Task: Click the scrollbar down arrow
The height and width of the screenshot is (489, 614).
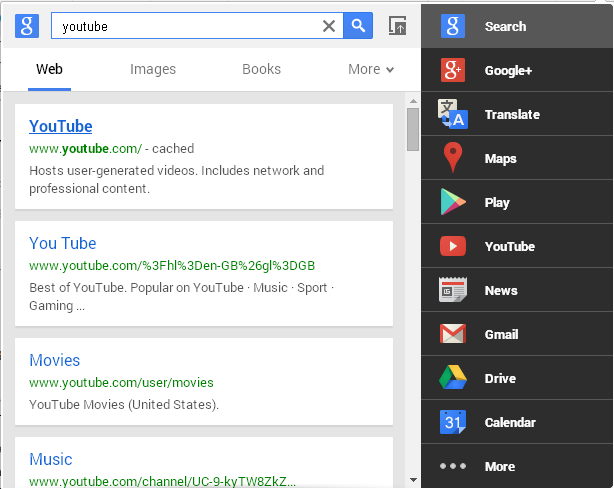Action: 413,480
